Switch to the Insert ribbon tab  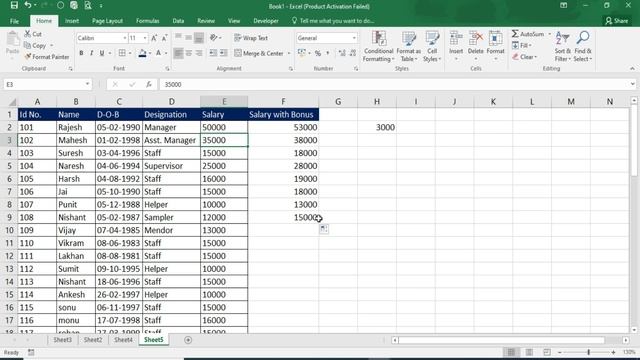[72, 21]
